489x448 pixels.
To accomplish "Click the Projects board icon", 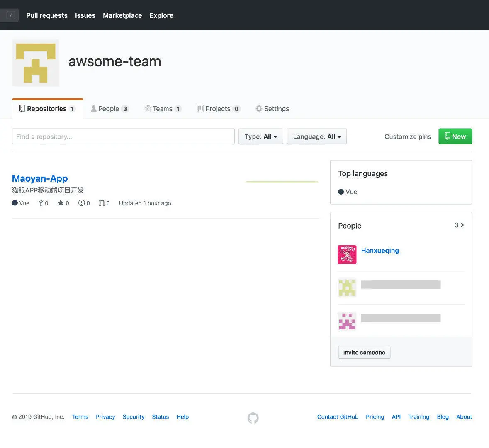I will (x=200, y=109).
